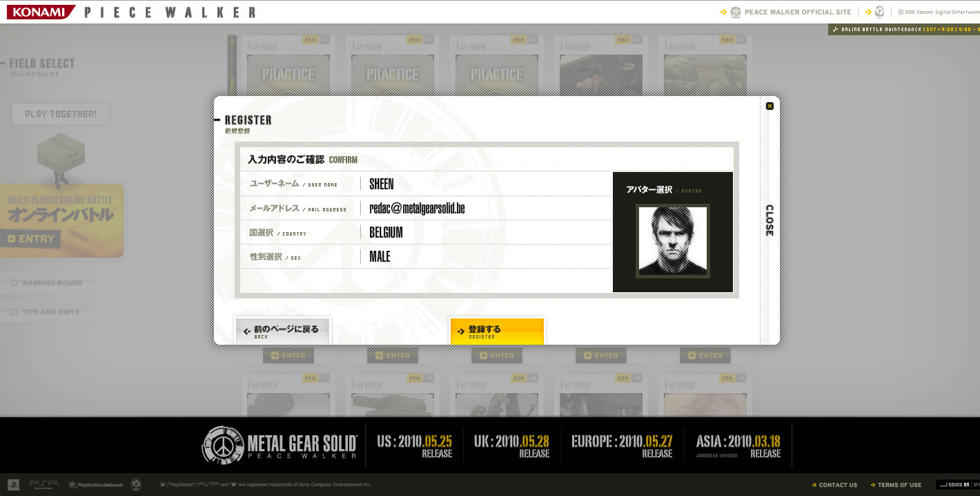The width and height of the screenshot is (980, 496).
Task: Open the Contact Us footer link
Action: (x=835, y=485)
